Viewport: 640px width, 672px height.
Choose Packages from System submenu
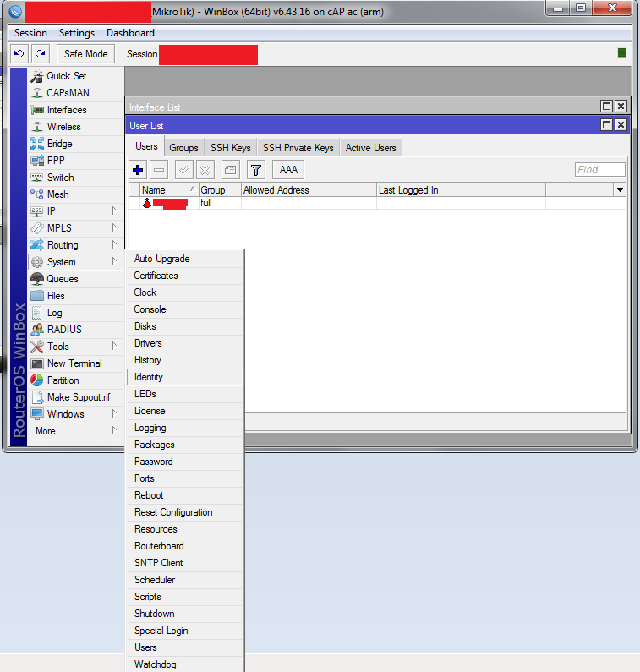pyautogui.click(x=185, y=445)
